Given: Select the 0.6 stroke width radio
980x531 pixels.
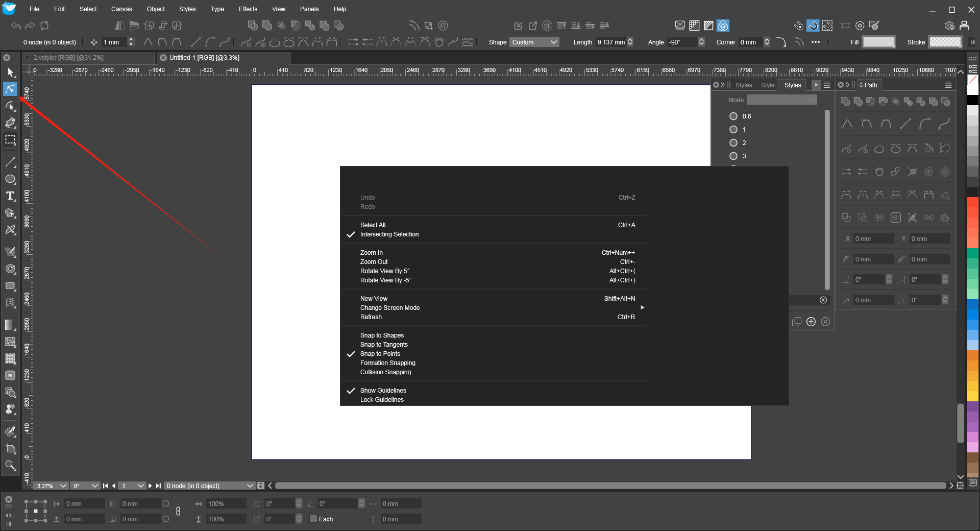Looking at the screenshot, I should (x=733, y=116).
